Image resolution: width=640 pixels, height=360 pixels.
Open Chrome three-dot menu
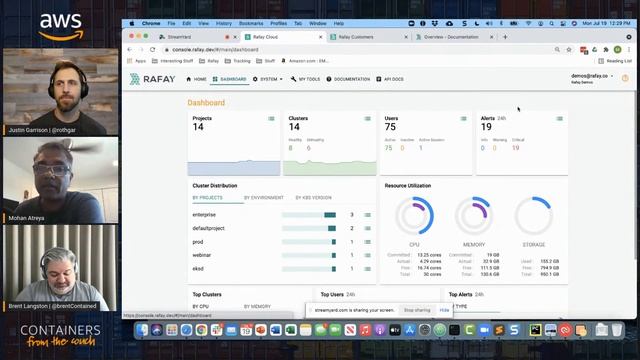tap(629, 49)
